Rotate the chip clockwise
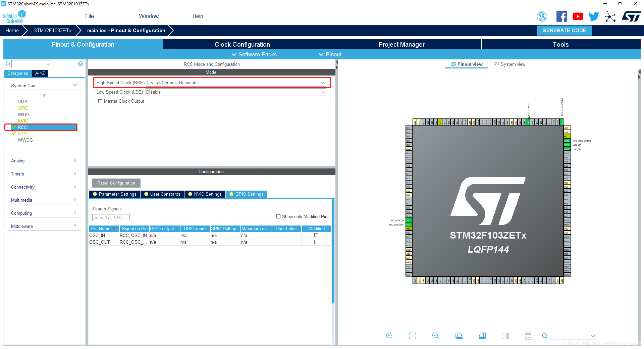Screen dimensions: 644x349 coord(459,336)
